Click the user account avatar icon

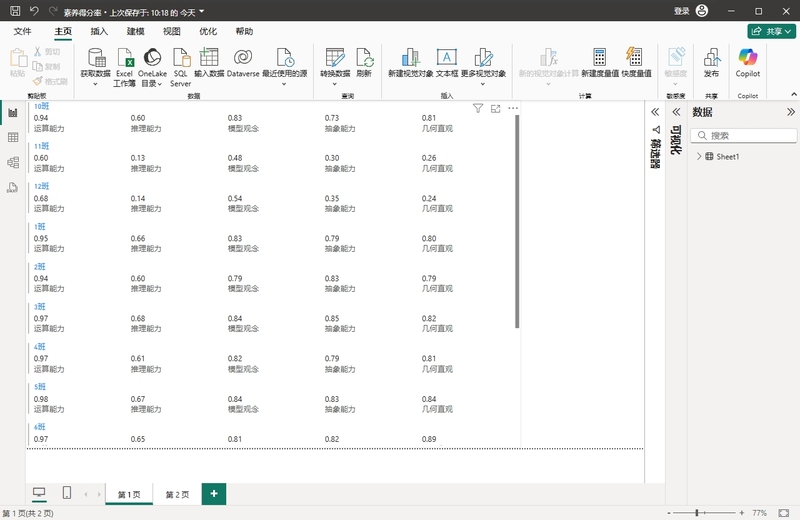(702, 11)
